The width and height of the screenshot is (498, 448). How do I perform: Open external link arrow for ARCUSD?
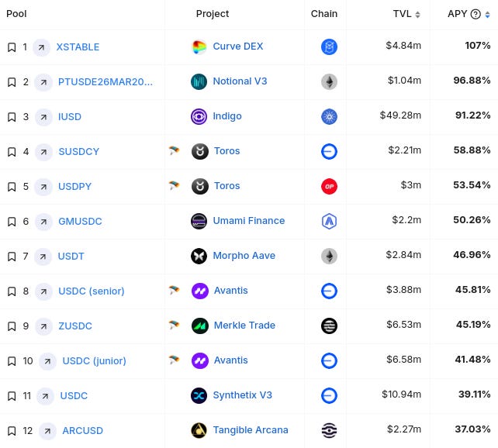(47, 432)
